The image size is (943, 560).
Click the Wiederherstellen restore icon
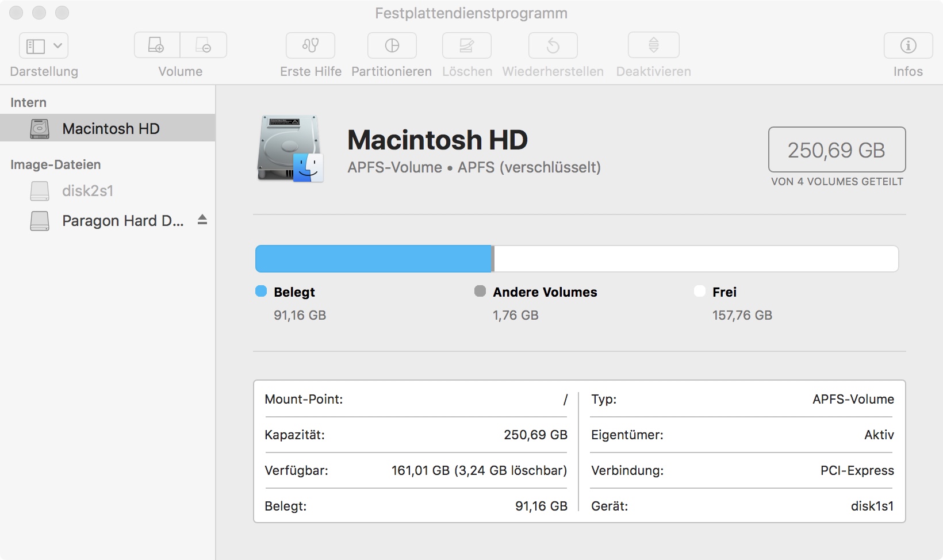coord(553,46)
